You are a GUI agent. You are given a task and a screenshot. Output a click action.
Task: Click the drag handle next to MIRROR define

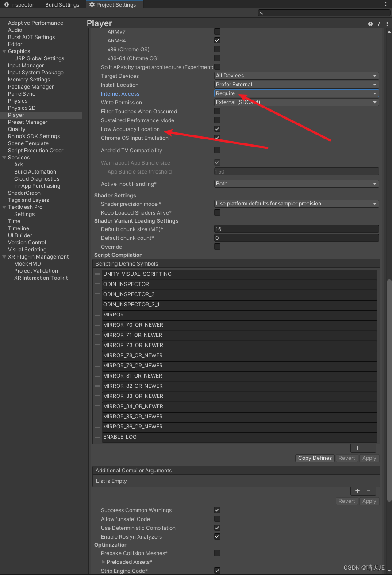(96, 315)
